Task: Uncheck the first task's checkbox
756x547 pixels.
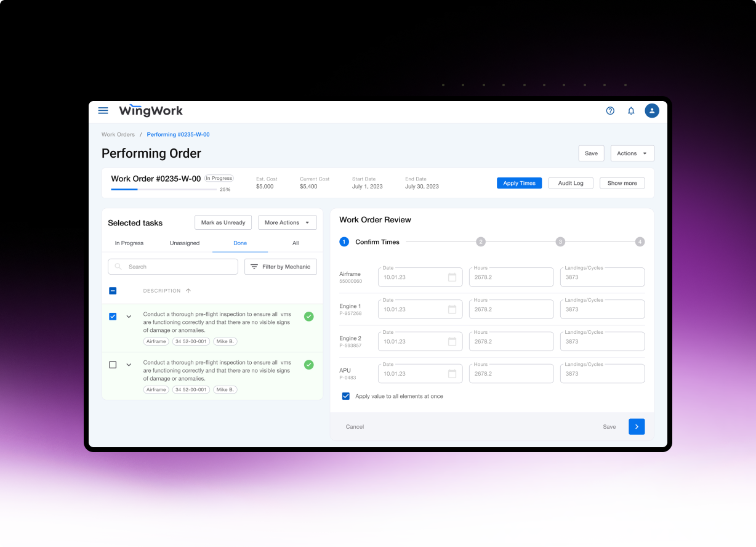Action: click(113, 317)
